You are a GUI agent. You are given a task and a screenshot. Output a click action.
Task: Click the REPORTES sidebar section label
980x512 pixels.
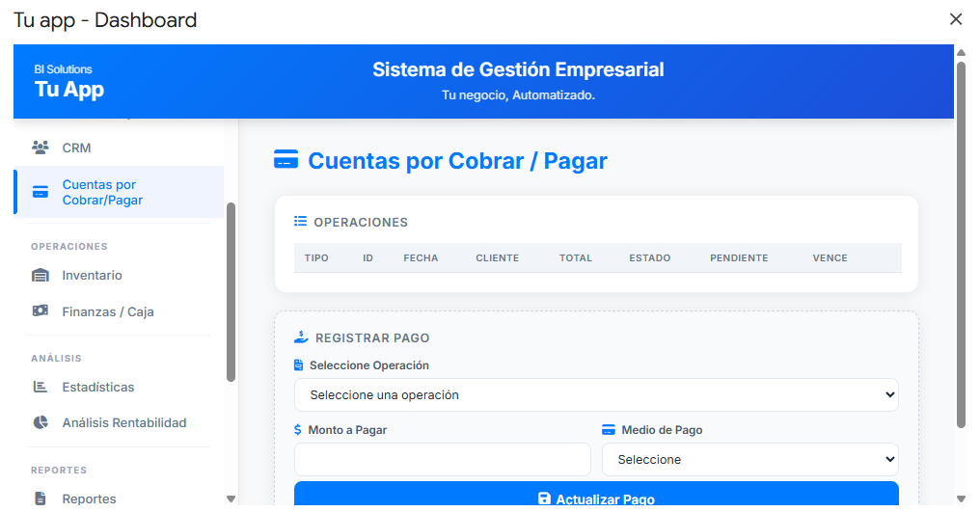coord(59,470)
